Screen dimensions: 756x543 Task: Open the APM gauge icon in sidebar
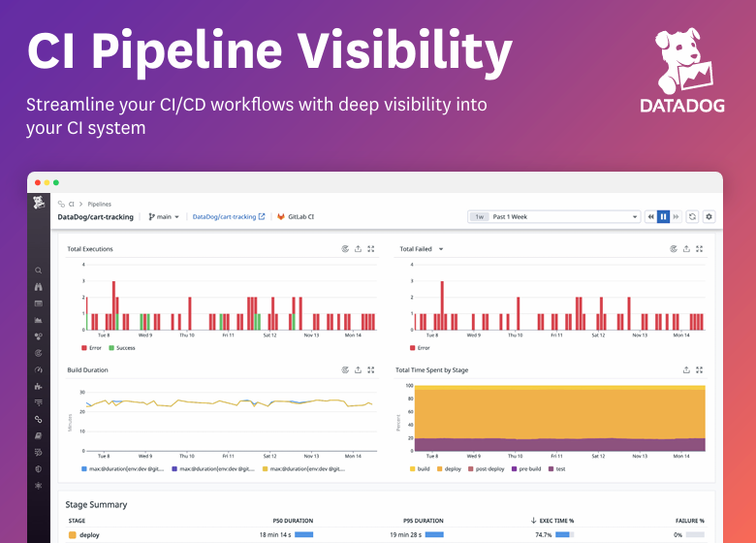38,369
